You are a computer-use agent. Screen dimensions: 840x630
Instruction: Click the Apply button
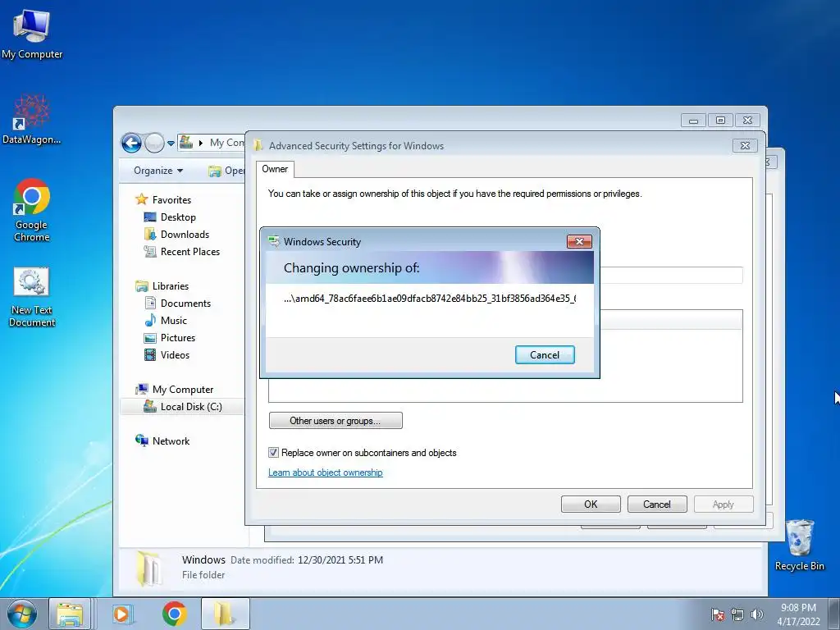(724, 504)
